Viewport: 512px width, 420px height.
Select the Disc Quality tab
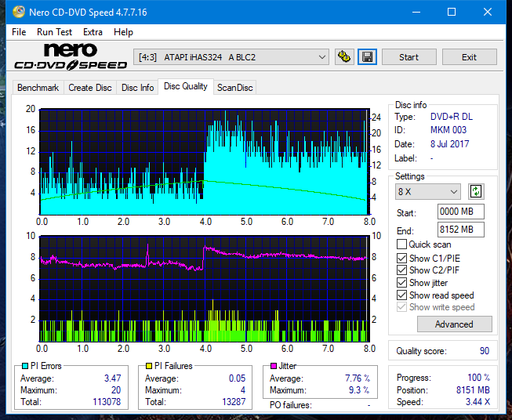pyautogui.click(x=186, y=86)
